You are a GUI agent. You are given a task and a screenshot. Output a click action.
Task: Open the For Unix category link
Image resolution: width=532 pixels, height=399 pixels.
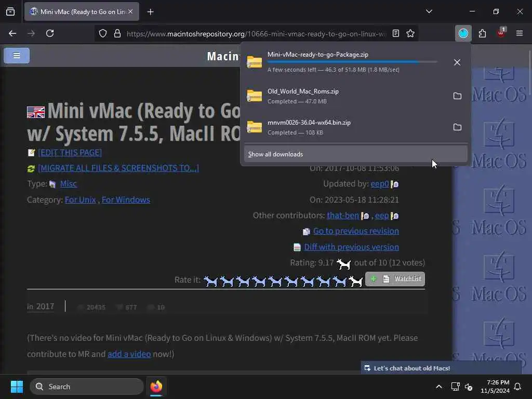(80, 200)
